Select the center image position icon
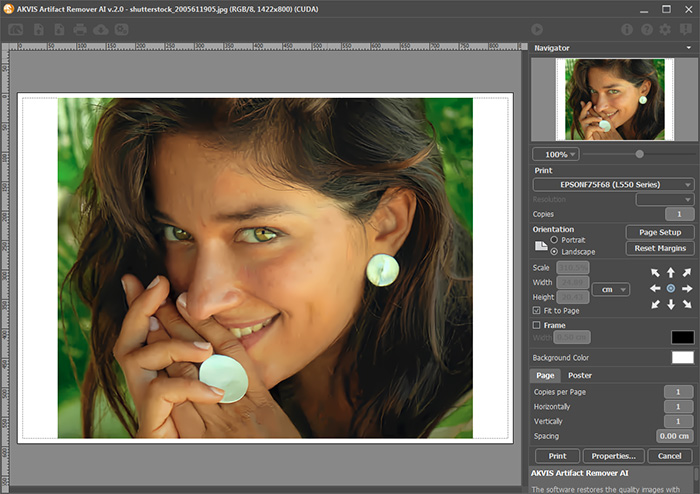 [x=670, y=289]
